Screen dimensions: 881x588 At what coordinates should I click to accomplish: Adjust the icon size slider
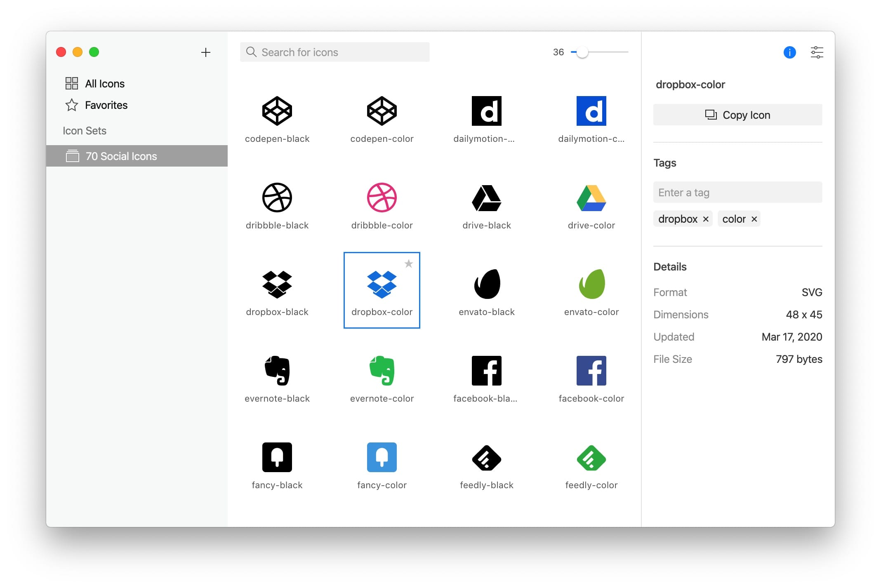(582, 52)
